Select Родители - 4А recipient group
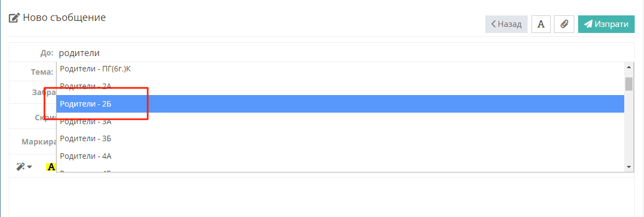Screen dimensions: 644x217 click(x=340, y=156)
